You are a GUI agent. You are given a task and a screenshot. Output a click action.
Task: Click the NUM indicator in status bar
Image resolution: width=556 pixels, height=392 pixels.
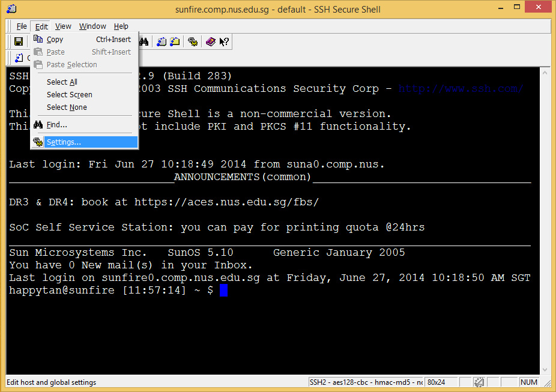click(x=529, y=382)
